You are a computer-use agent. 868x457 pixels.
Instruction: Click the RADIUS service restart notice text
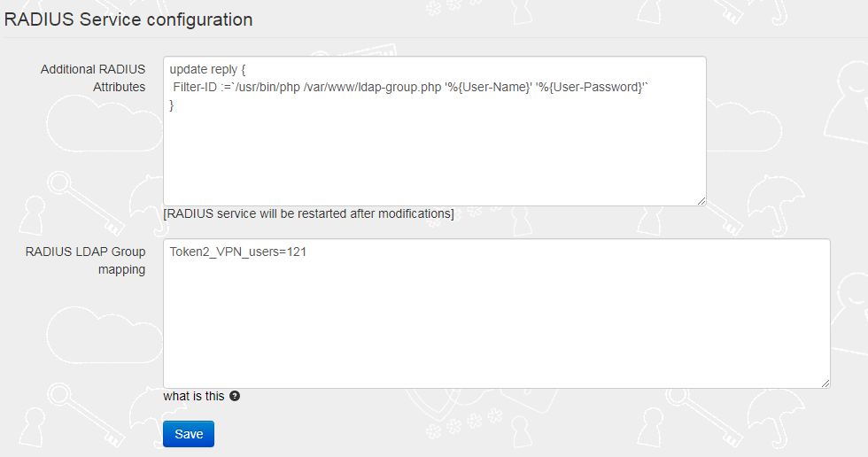point(308,213)
